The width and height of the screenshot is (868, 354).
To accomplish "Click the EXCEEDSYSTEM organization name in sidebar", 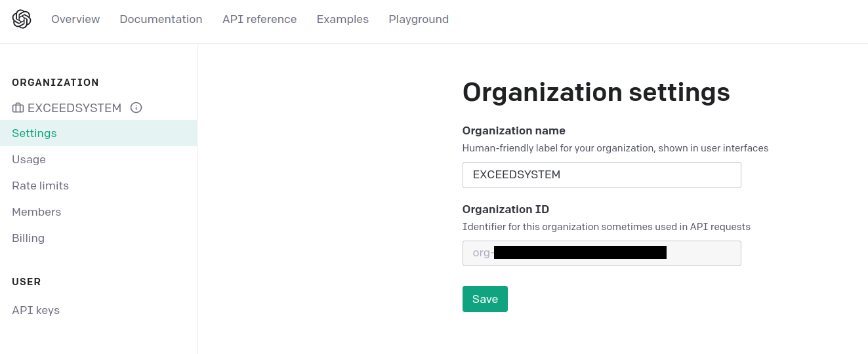I will [74, 108].
